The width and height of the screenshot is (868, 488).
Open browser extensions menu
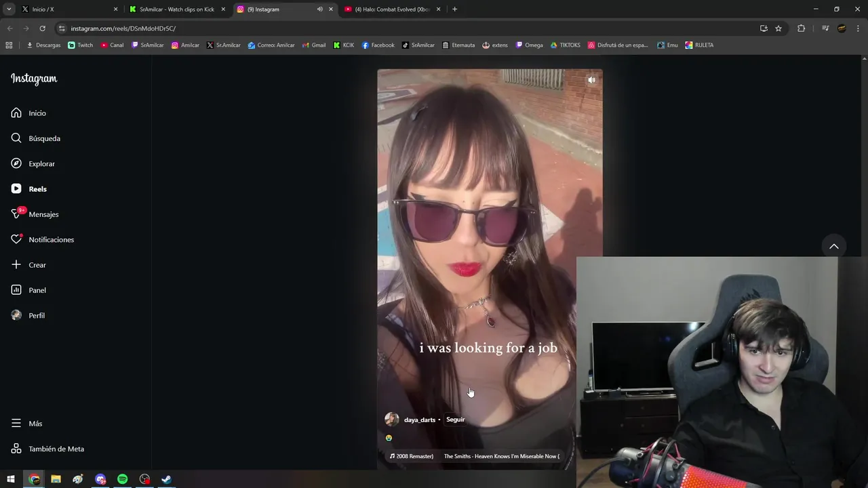801,28
